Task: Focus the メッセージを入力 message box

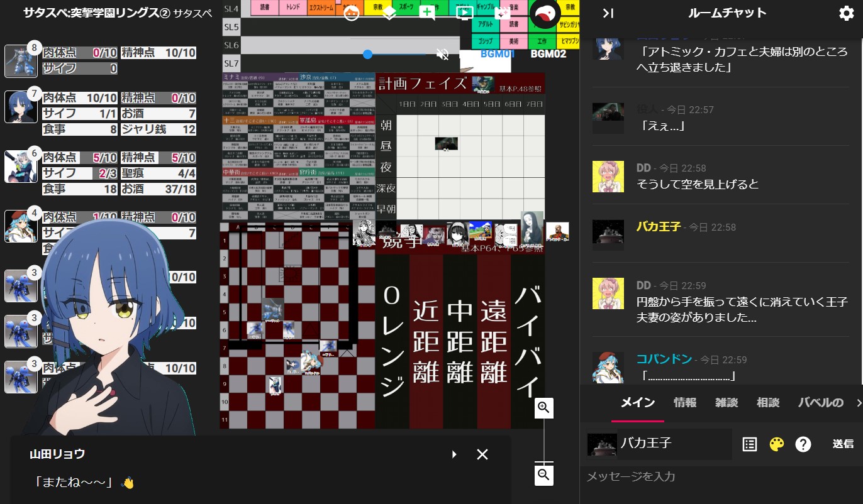Action: pyautogui.click(x=721, y=476)
